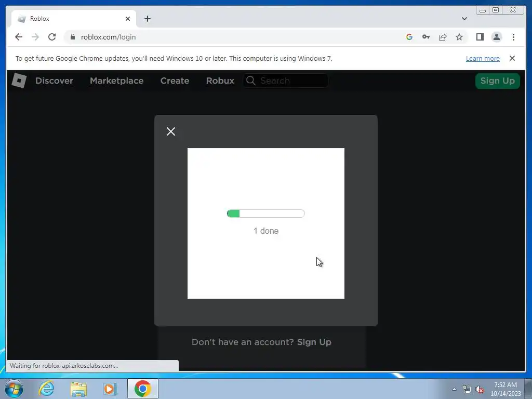Open the Learn more link
Screen dimensions: 532x399
(x=483, y=58)
